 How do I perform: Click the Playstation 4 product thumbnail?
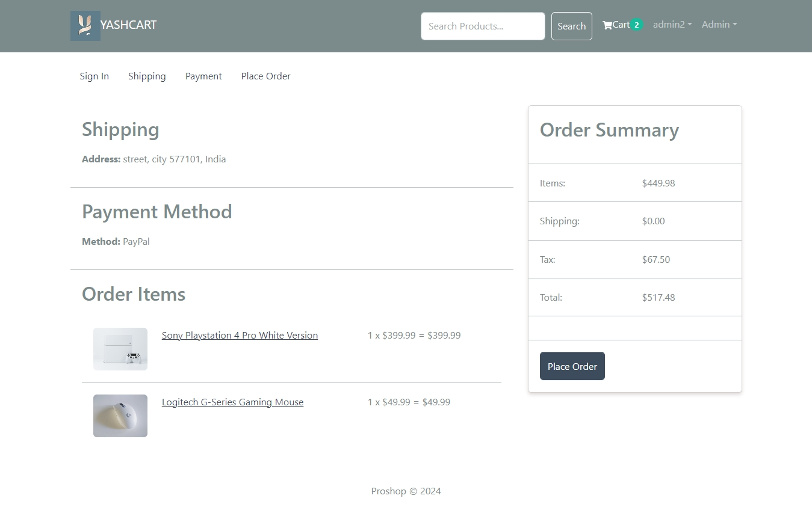tap(120, 349)
